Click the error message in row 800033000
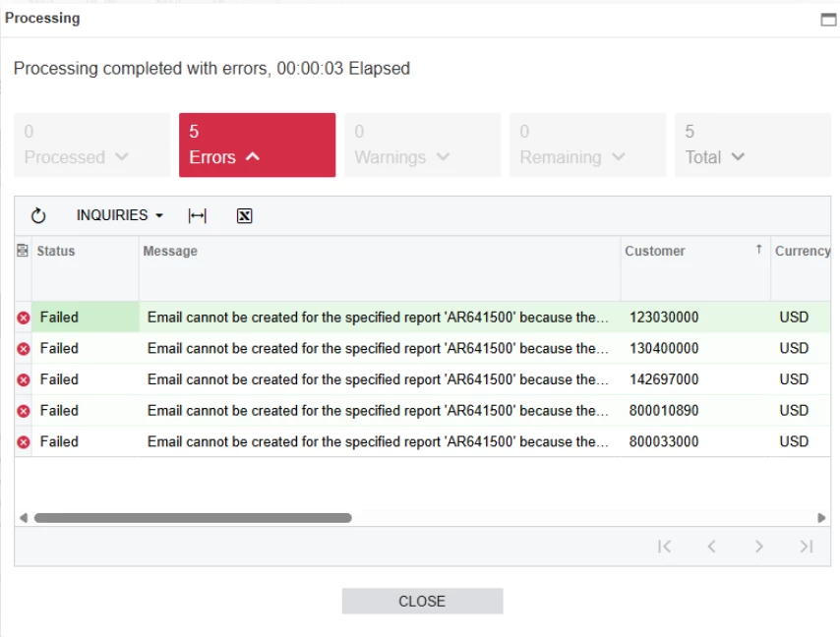The width and height of the screenshot is (840, 637). 380,441
